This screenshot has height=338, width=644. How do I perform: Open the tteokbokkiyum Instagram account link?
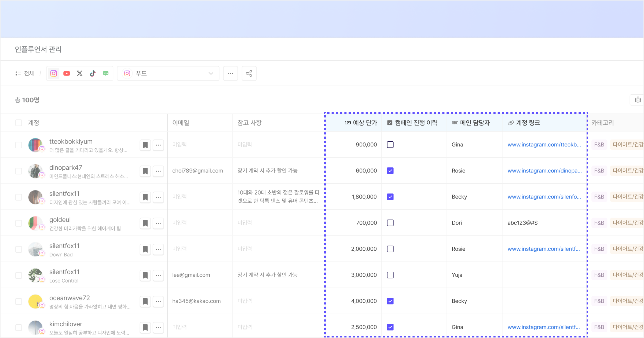544,145
